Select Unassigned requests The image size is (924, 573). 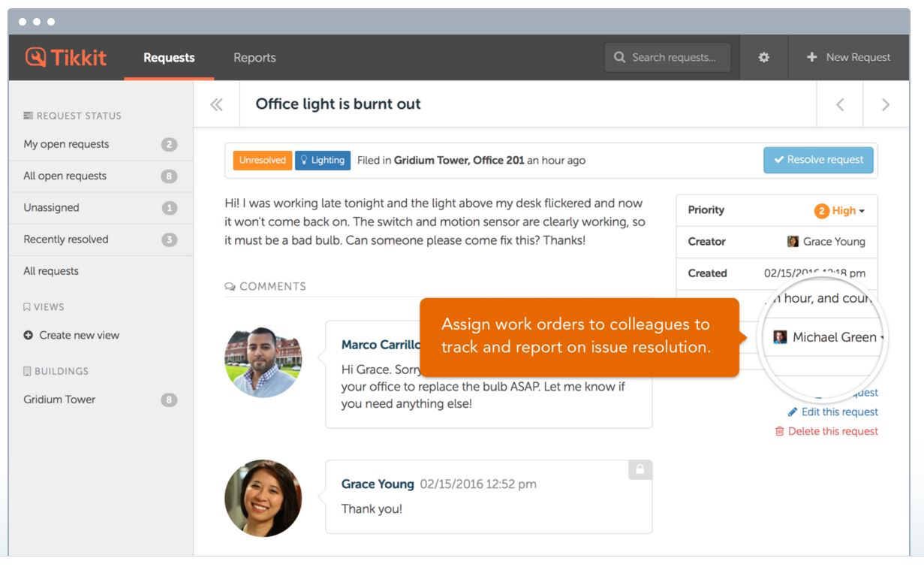coord(101,208)
